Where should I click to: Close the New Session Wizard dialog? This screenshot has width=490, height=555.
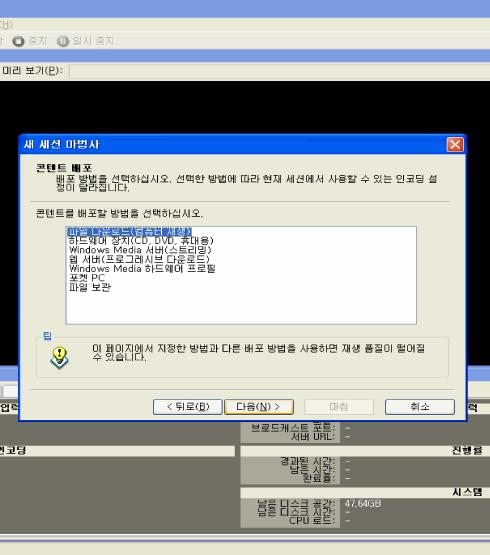[x=455, y=144]
